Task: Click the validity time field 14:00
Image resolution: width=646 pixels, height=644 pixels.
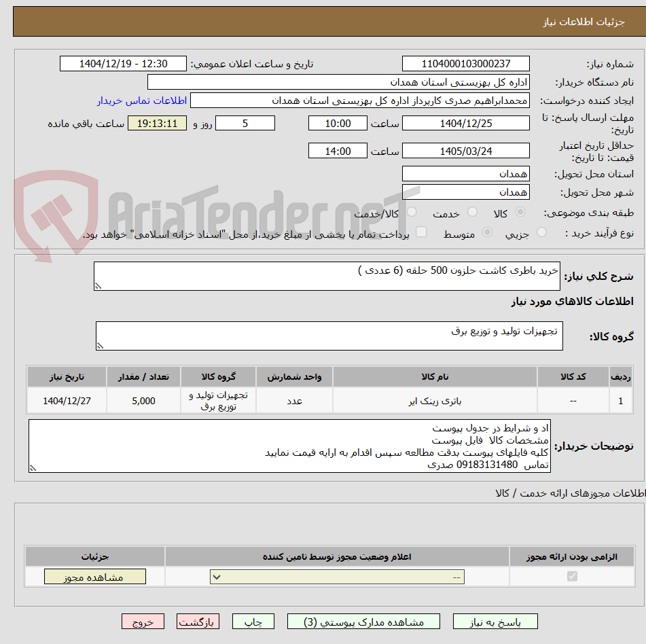Action: click(x=338, y=151)
